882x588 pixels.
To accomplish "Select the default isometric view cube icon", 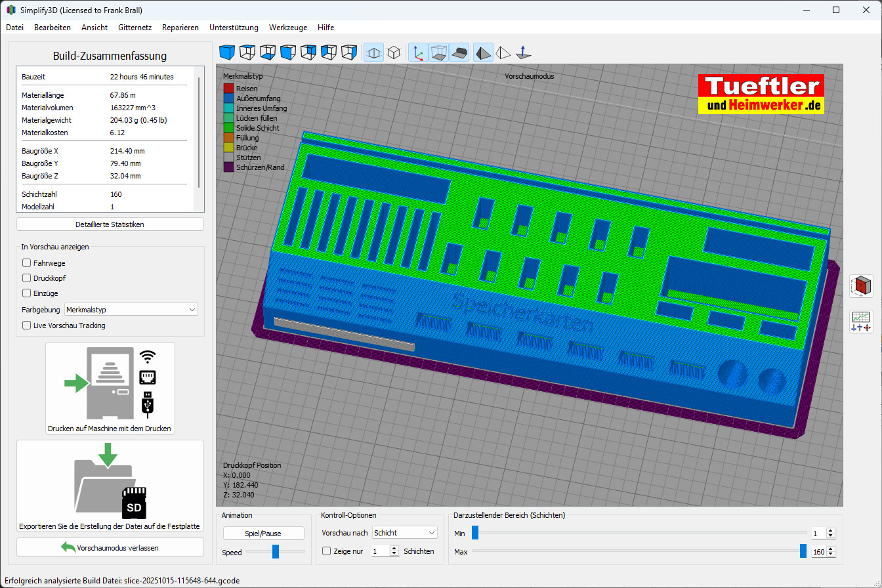I will click(226, 52).
